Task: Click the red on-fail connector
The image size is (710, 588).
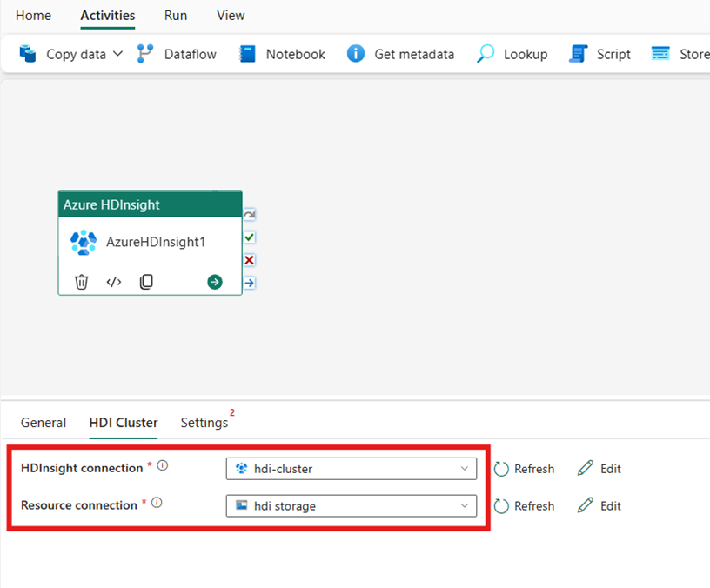Action: click(249, 259)
